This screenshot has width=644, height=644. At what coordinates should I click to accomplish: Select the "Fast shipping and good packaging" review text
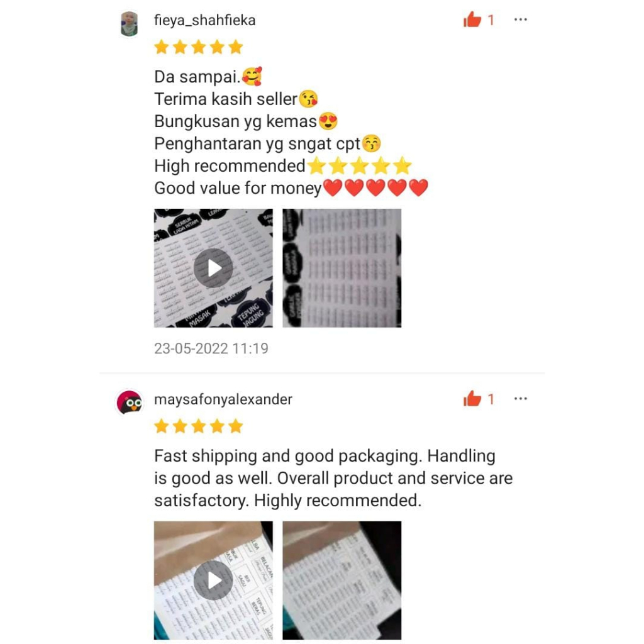point(333,478)
